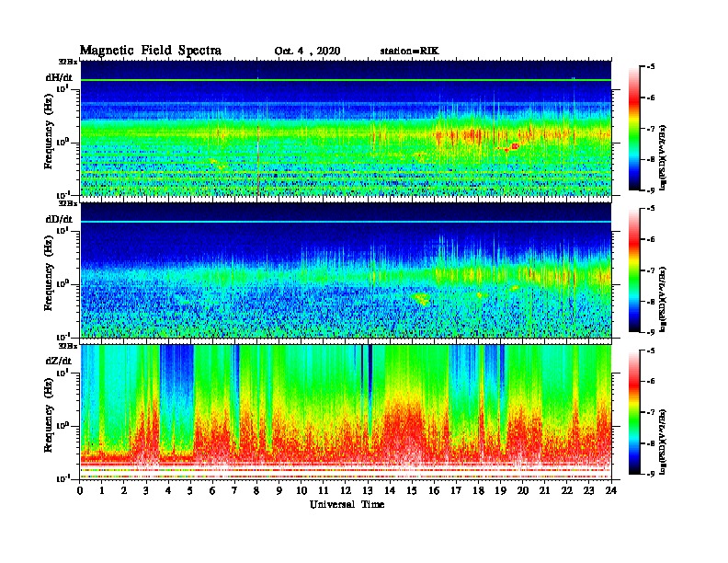Click hour tick label 22 on time axis
728x563 pixels.
[567, 490]
